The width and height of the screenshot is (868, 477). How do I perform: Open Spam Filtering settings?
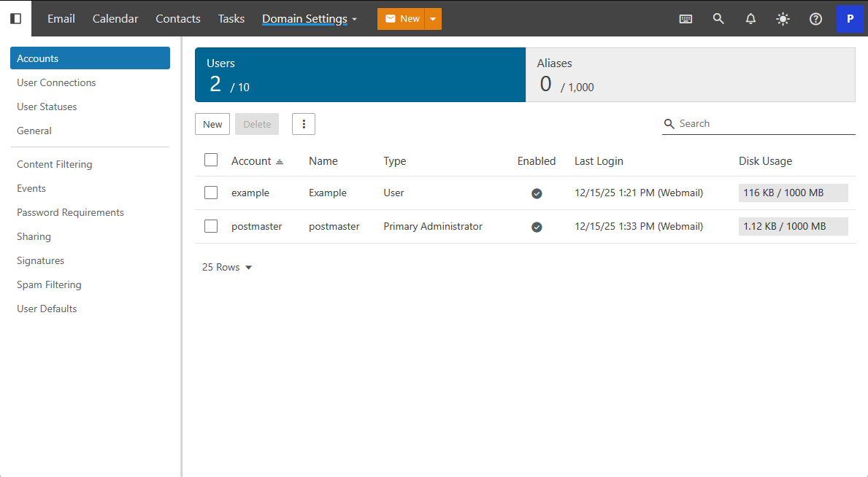point(49,284)
